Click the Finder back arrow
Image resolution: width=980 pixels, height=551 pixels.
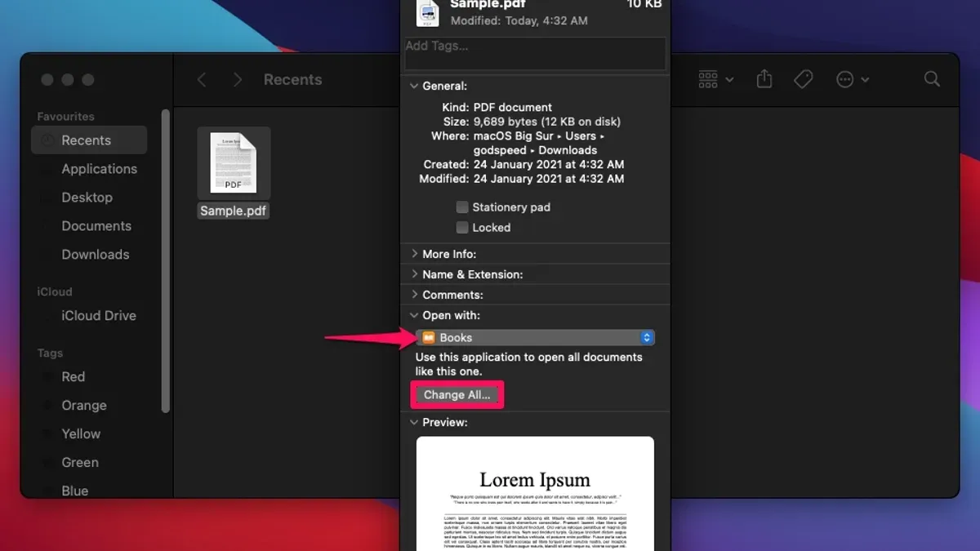click(202, 79)
